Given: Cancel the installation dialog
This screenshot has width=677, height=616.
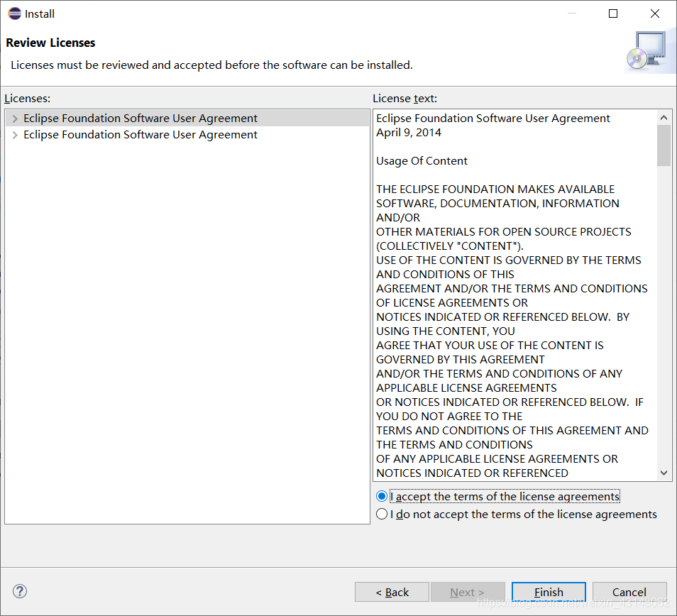Looking at the screenshot, I should coord(629,592).
